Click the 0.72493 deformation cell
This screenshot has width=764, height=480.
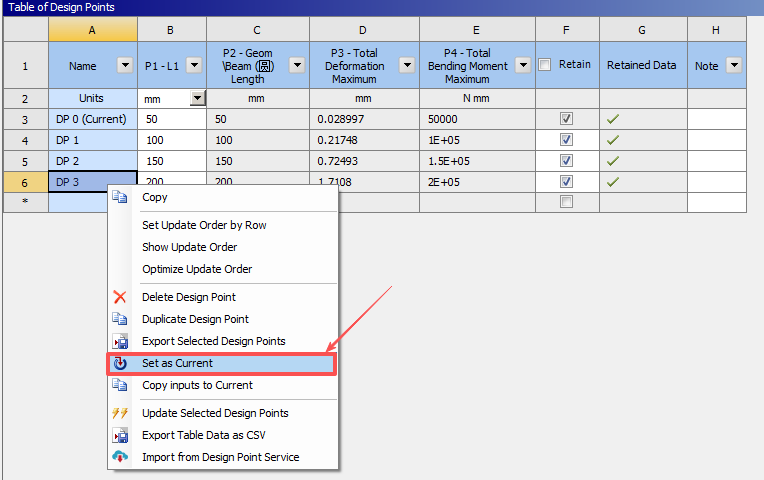[x=364, y=161]
